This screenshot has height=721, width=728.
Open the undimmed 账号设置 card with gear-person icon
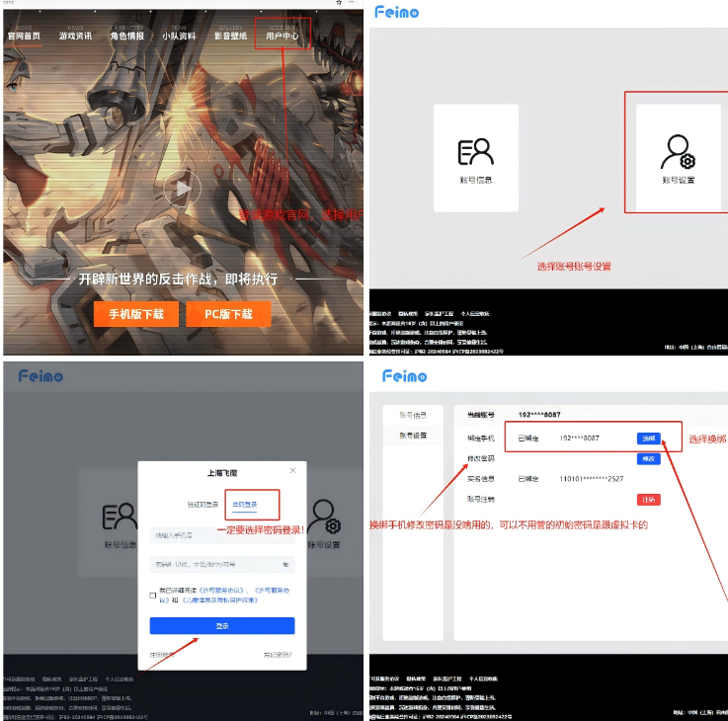(x=679, y=158)
